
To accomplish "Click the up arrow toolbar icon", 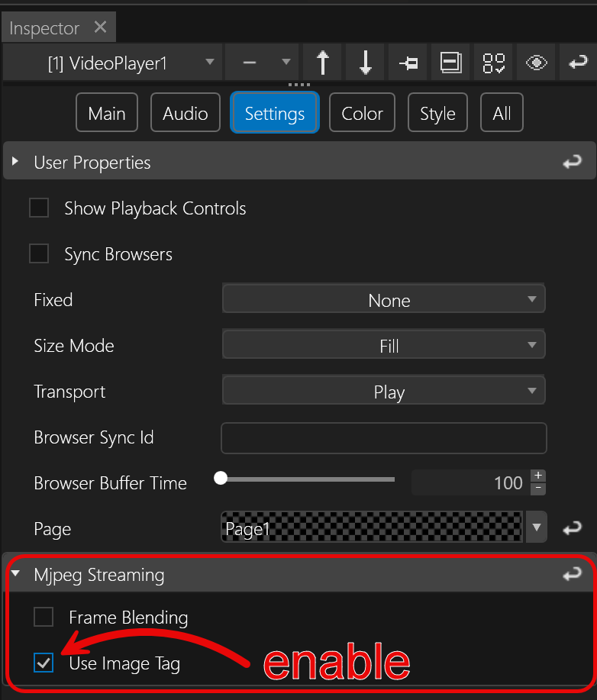I will click(x=322, y=63).
